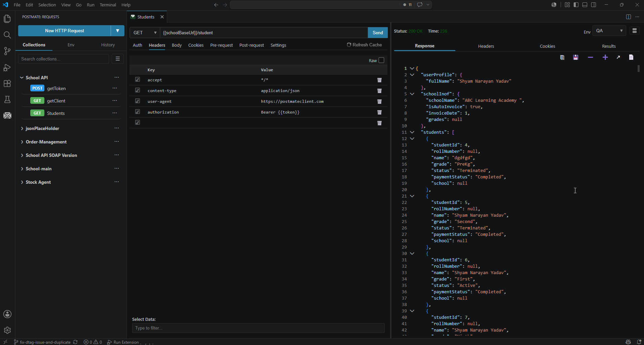The width and height of the screenshot is (644, 345).
Task: Uncheck the accept header checkbox
Action: coord(138,80)
